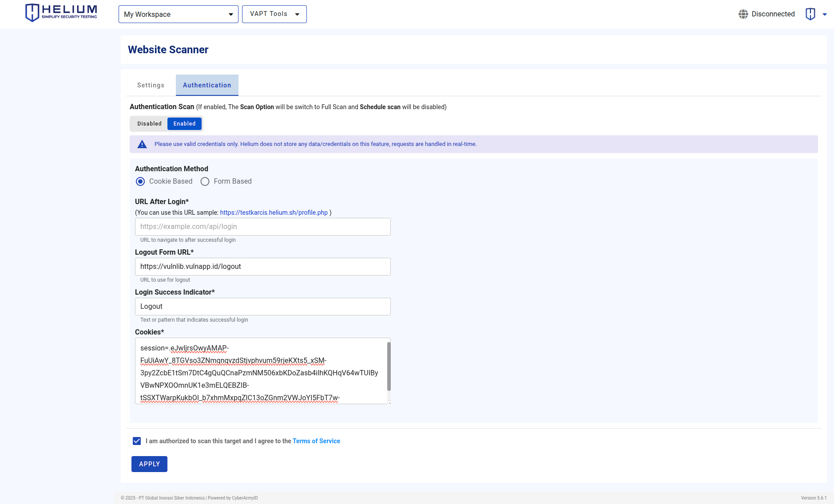
Task: Check the authorization agreement checkbox
Action: 137,441
